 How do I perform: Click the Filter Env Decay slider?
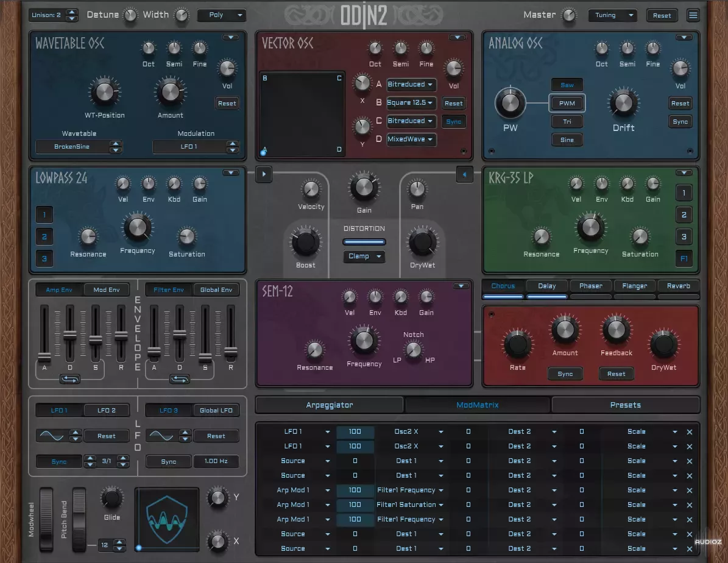[x=179, y=333]
